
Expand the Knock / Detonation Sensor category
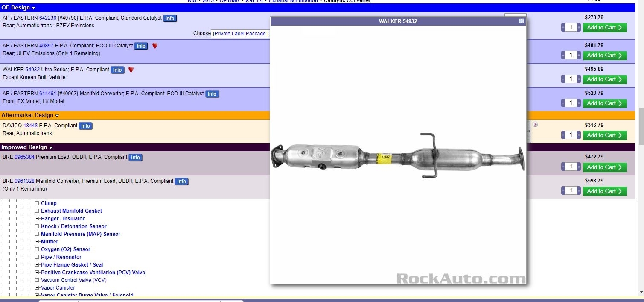tap(37, 226)
